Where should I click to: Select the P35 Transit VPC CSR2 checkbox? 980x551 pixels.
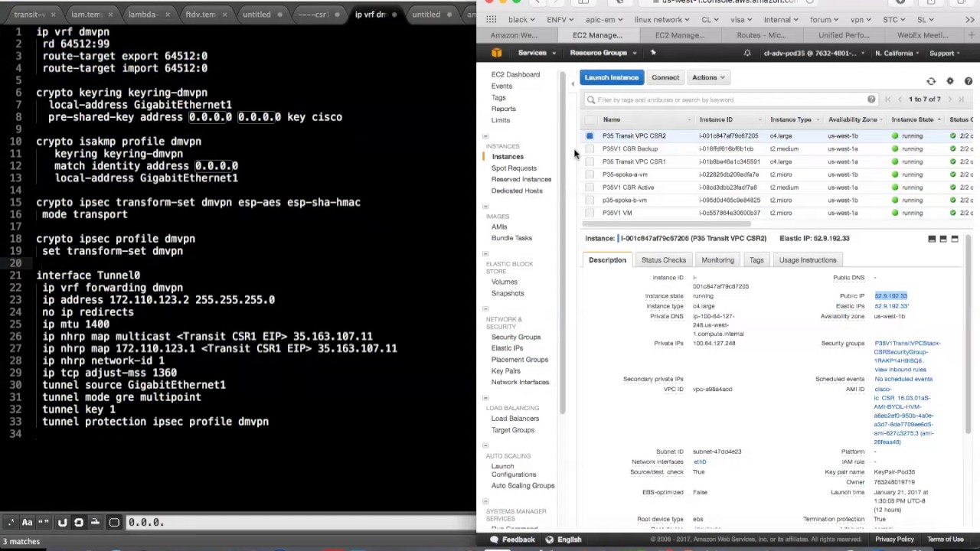[590, 136]
